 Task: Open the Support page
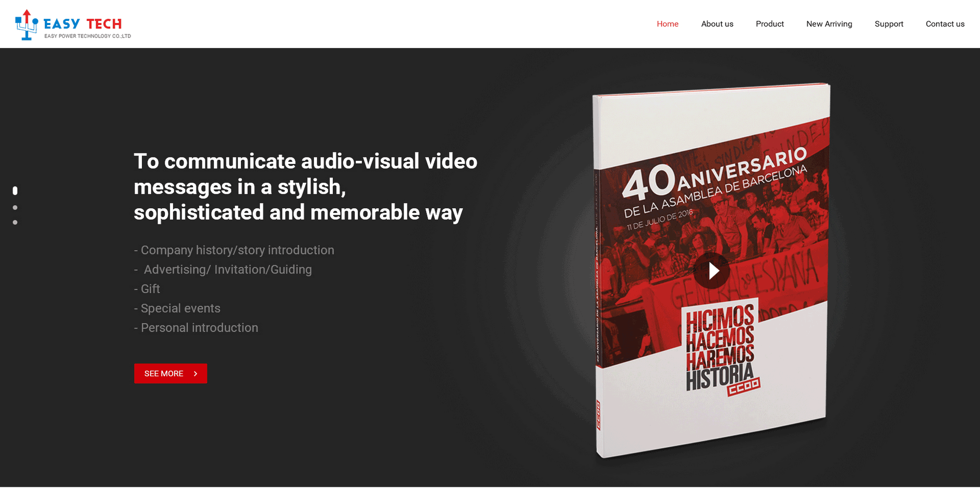coord(888,24)
